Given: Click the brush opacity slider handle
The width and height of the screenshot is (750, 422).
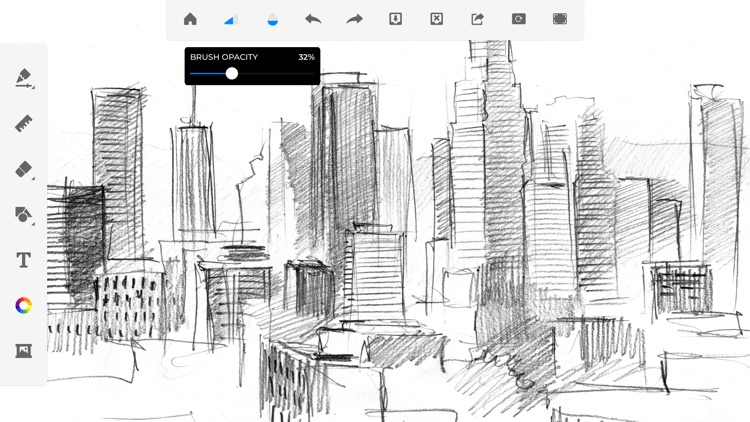Looking at the screenshot, I should [x=232, y=74].
